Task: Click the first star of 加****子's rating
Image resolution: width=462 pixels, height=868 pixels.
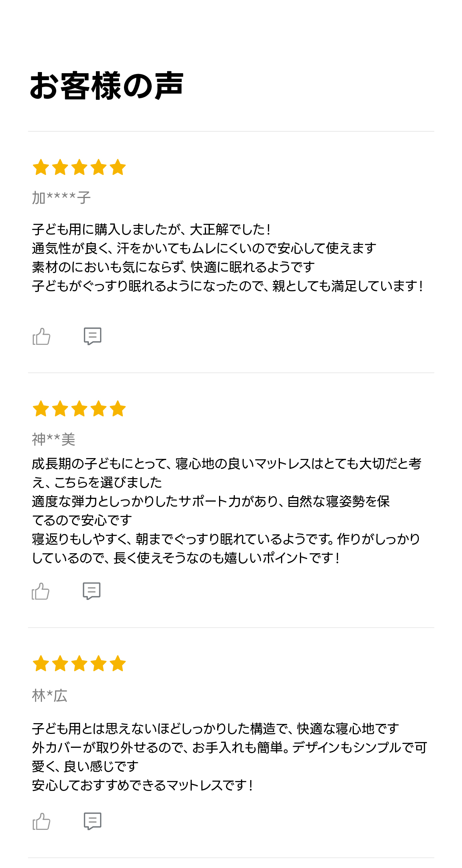Action: pyautogui.click(x=41, y=168)
